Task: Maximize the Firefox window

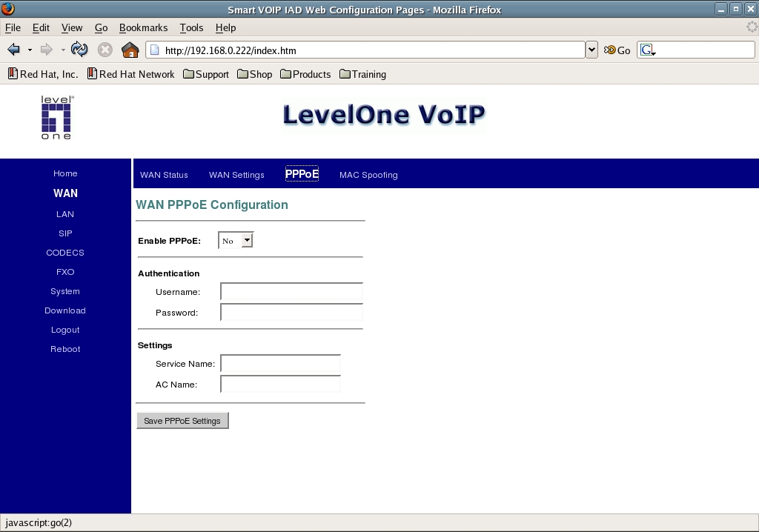Action: click(x=736, y=9)
